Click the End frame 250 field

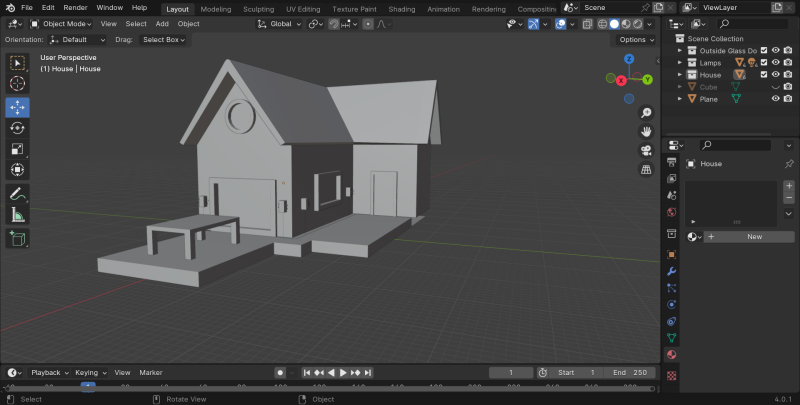pos(630,373)
